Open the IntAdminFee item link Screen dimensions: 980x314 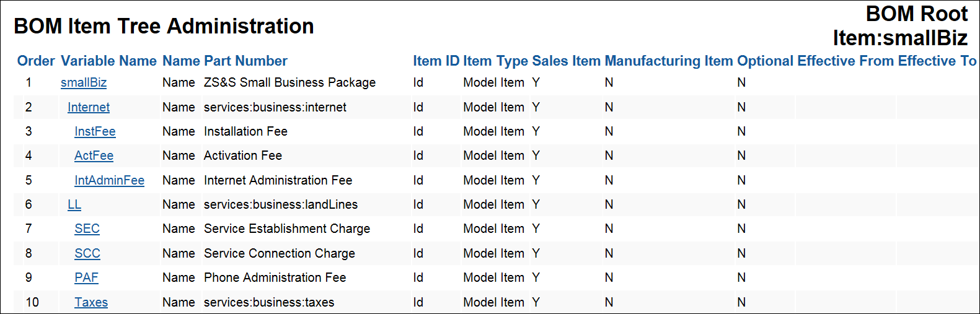pos(109,180)
